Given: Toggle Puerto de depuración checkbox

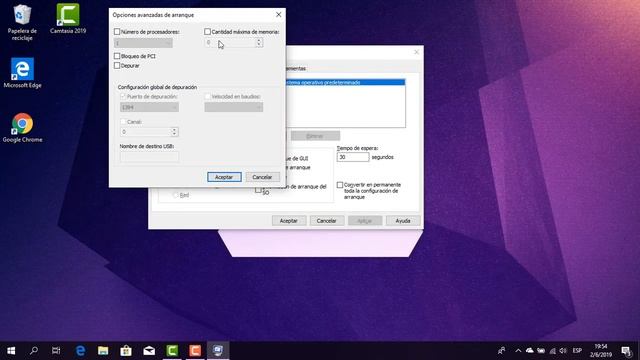Looking at the screenshot, I should 123,97.
